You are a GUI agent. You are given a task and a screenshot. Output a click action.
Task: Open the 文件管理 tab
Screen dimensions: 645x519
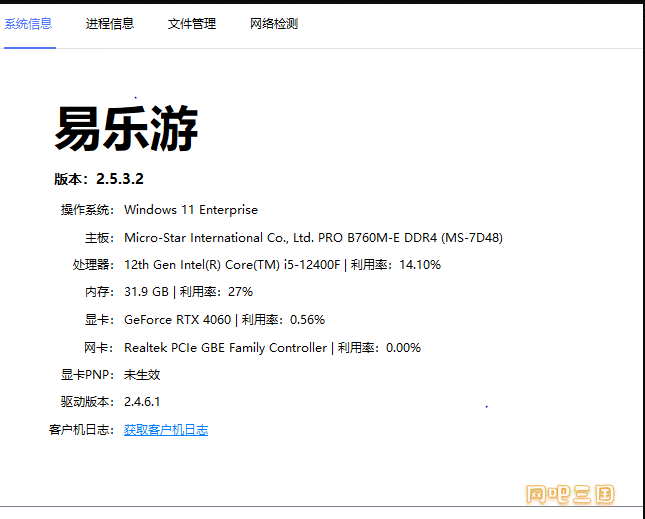(x=192, y=24)
